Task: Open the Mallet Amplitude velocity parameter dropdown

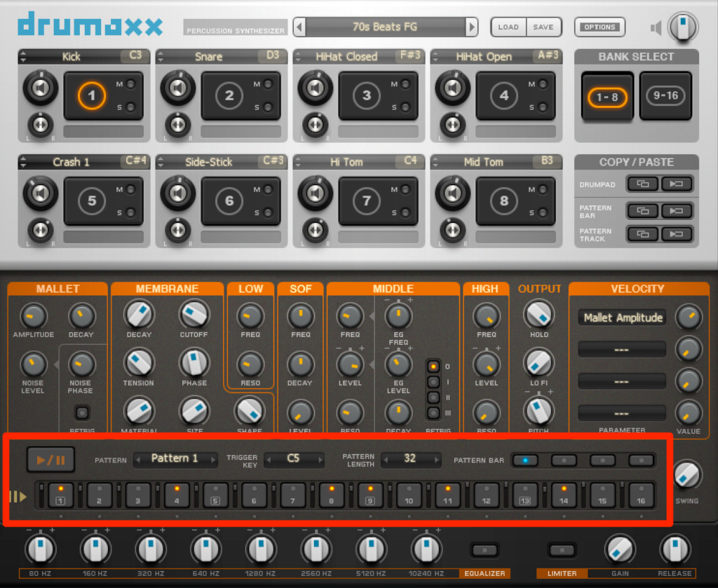Action: point(623,317)
